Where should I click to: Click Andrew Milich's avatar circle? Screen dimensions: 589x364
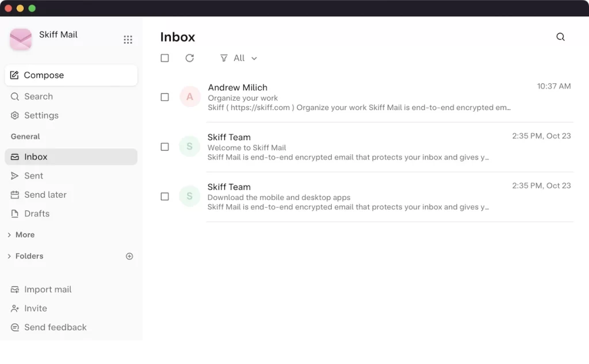(x=190, y=97)
